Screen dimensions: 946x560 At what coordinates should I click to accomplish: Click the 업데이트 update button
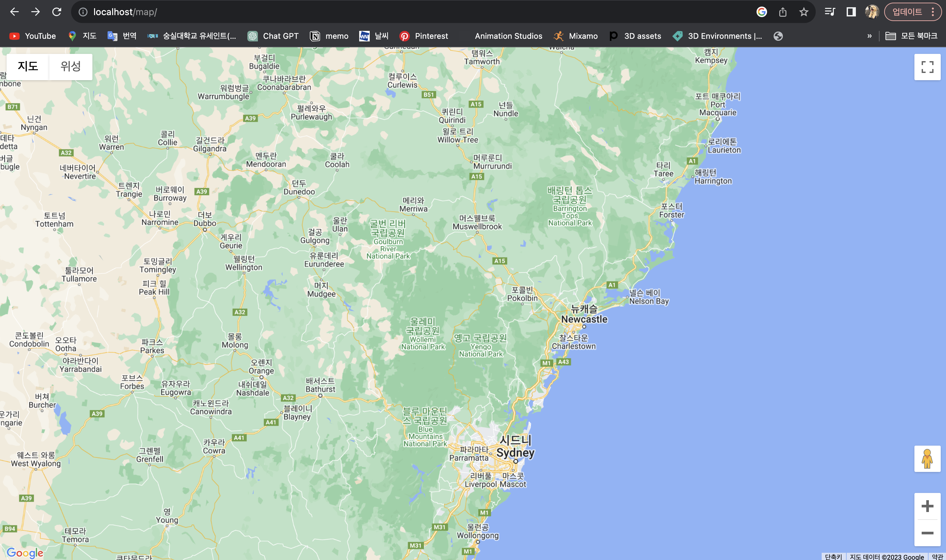(907, 12)
